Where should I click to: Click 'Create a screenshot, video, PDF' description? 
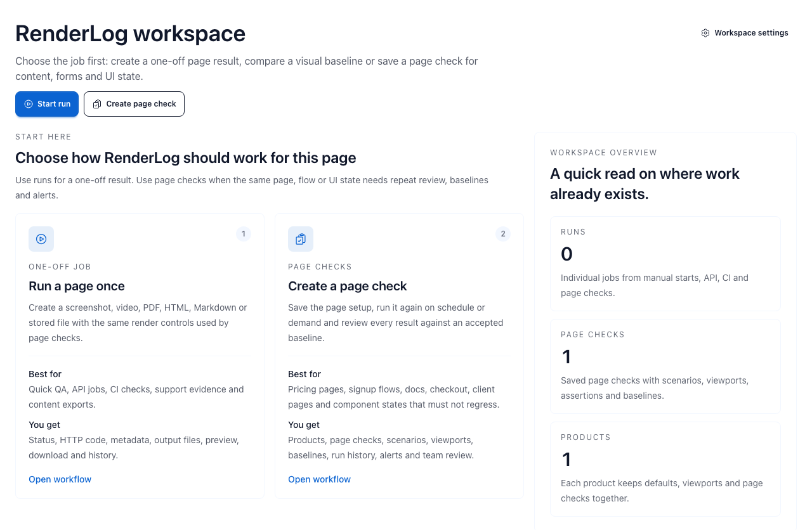point(138,323)
